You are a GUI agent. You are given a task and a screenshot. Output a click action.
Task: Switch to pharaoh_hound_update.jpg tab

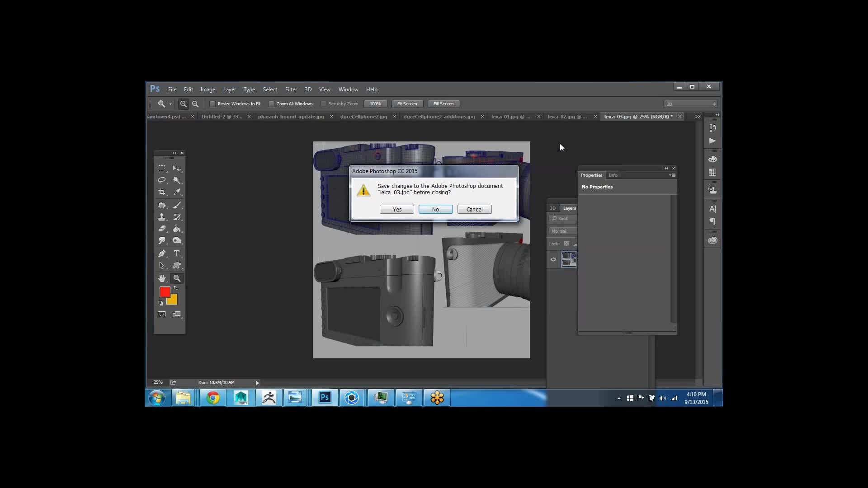(291, 117)
